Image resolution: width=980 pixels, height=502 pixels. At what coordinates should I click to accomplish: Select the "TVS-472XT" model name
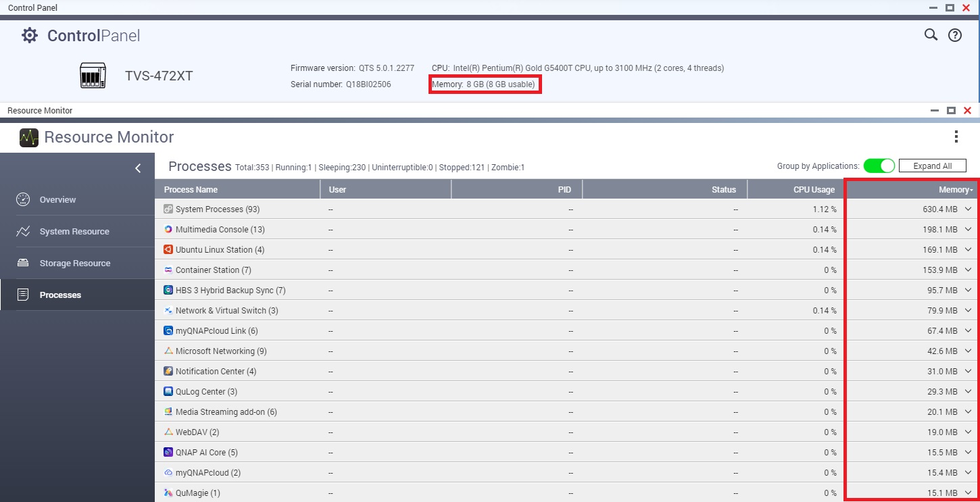159,76
